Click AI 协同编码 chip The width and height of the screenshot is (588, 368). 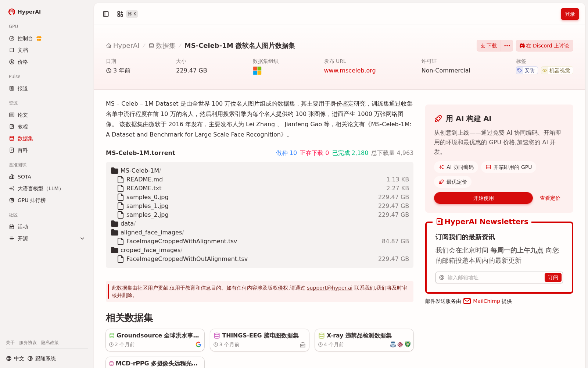456,167
